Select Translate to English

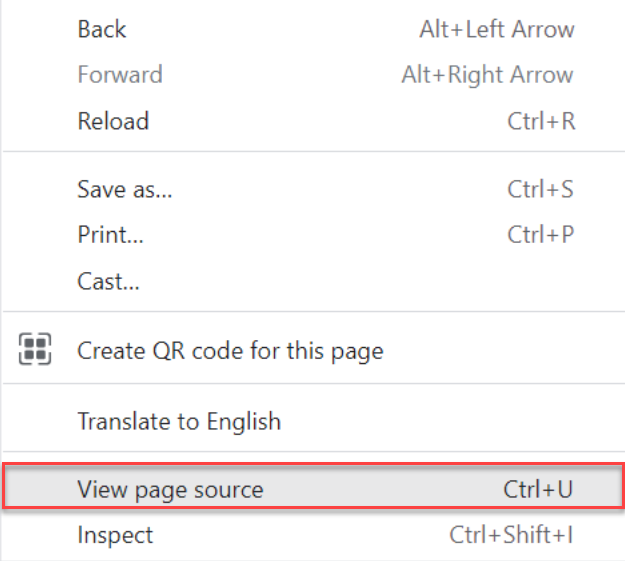pos(313,421)
